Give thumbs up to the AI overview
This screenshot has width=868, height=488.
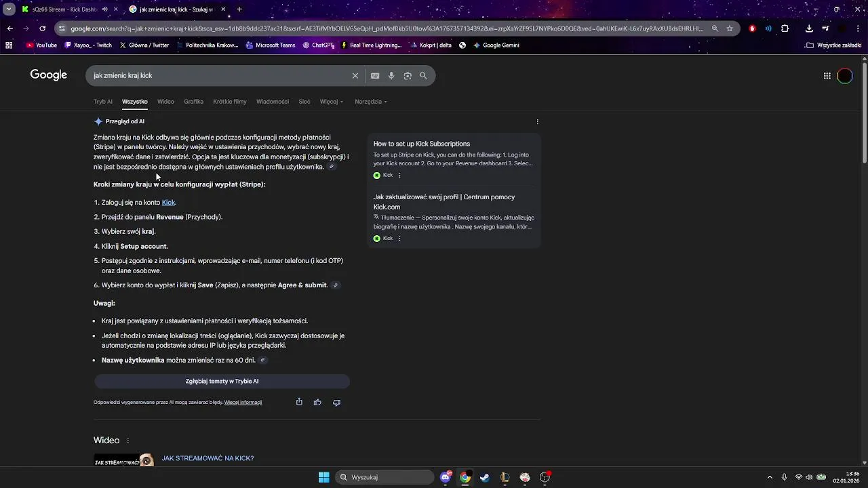pos(317,402)
